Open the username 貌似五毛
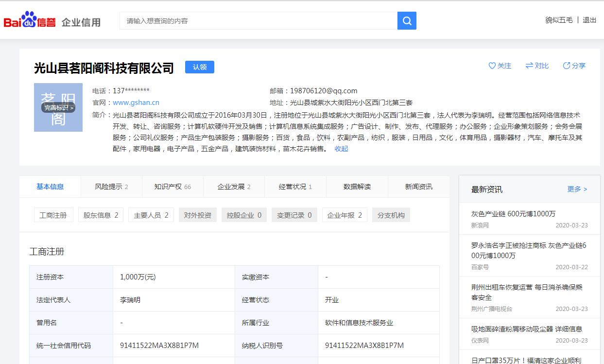 tap(559, 20)
